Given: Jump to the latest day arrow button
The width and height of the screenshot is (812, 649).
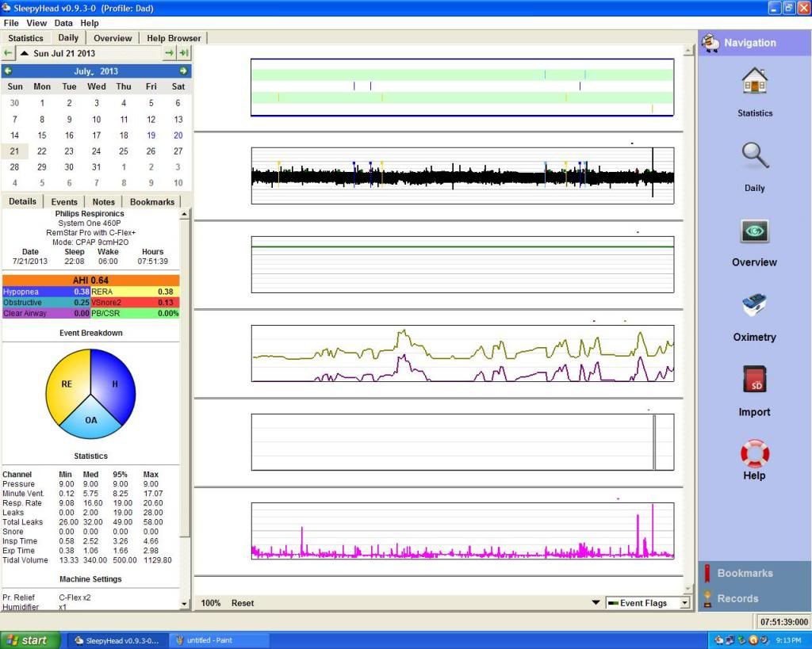Looking at the screenshot, I should [x=184, y=53].
